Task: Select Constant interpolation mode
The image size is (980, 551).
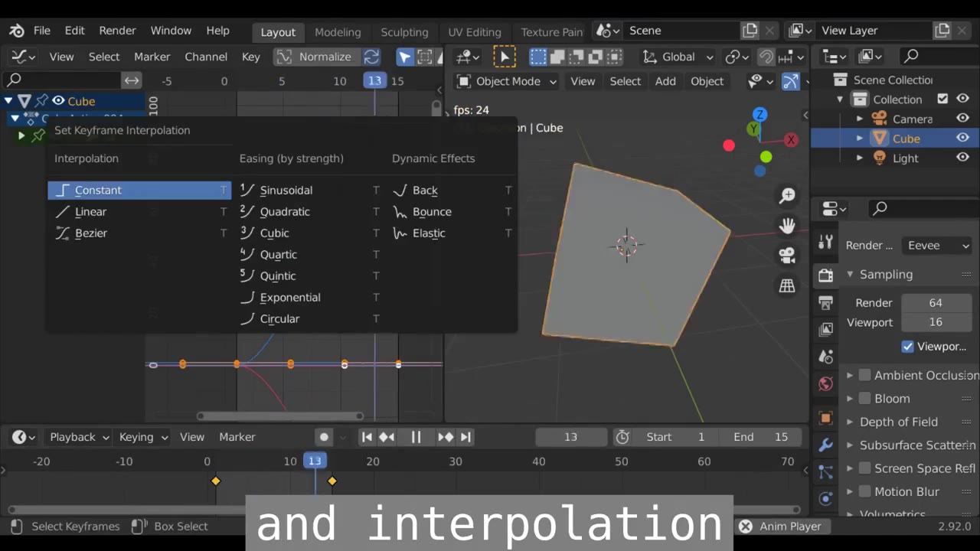Action: click(x=139, y=190)
